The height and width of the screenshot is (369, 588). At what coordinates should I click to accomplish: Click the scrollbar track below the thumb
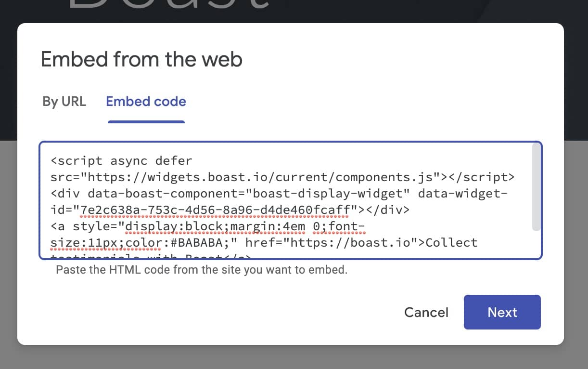coord(536,246)
